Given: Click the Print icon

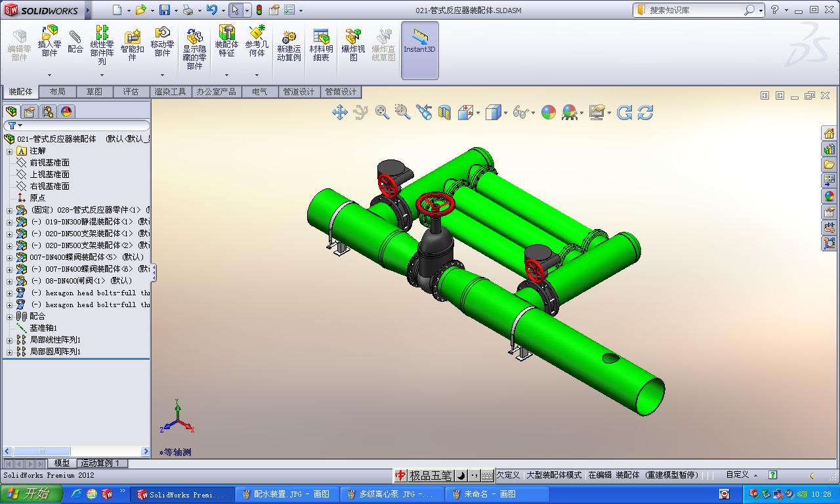Looking at the screenshot, I should tap(188, 10).
